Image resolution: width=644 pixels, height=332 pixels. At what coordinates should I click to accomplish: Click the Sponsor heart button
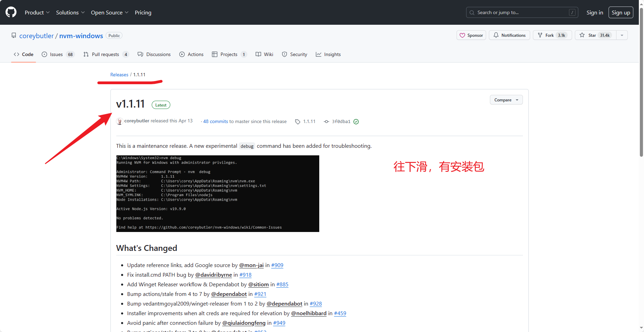pyautogui.click(x=471, y=35)
